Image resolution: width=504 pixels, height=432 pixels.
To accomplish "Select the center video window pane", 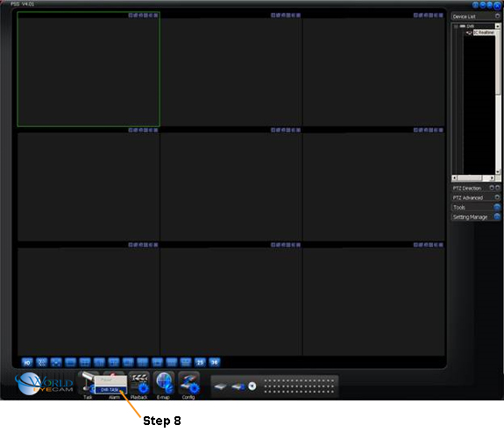I will pos(231,187).
